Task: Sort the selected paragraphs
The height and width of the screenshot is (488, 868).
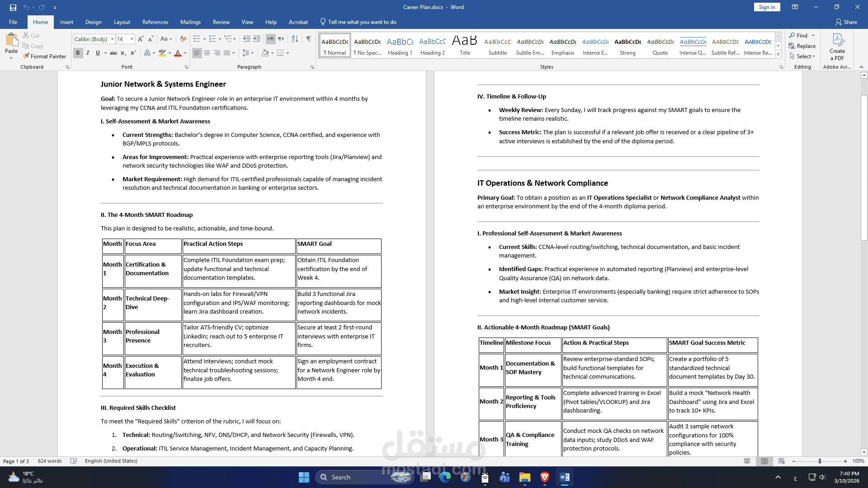Action: (x=295, y=39)
